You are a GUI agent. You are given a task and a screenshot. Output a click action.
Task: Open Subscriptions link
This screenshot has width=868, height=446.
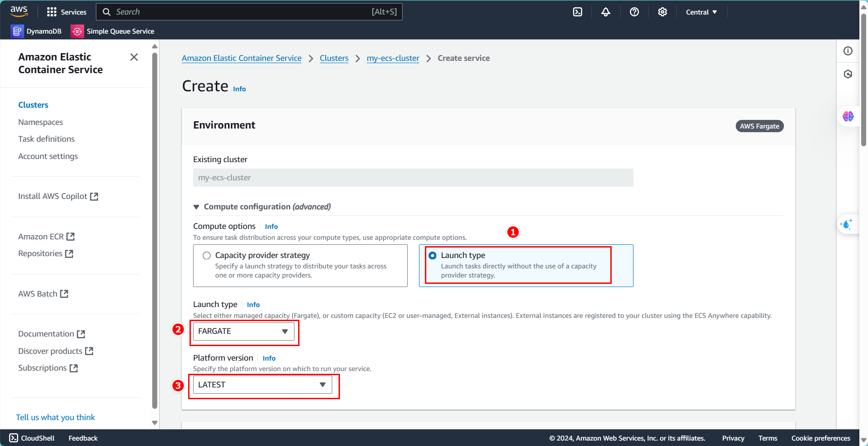42,368
